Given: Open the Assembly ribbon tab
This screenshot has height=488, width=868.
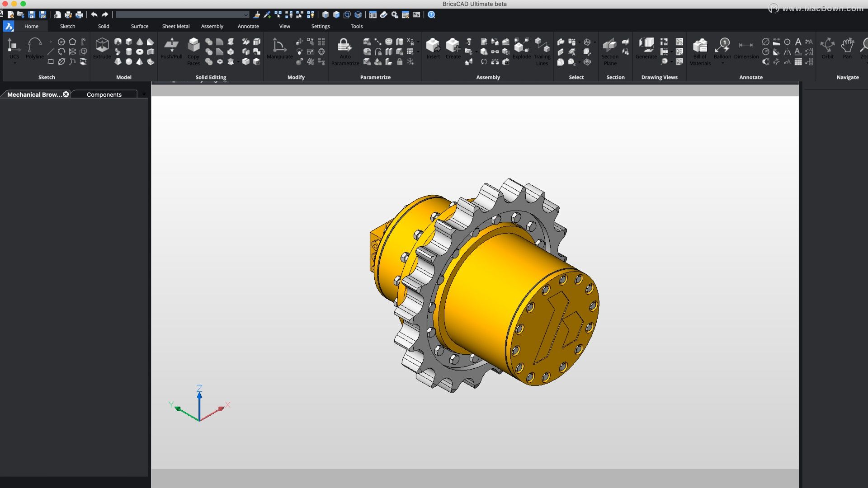Looking at the screenshot, I should (212, 26).
